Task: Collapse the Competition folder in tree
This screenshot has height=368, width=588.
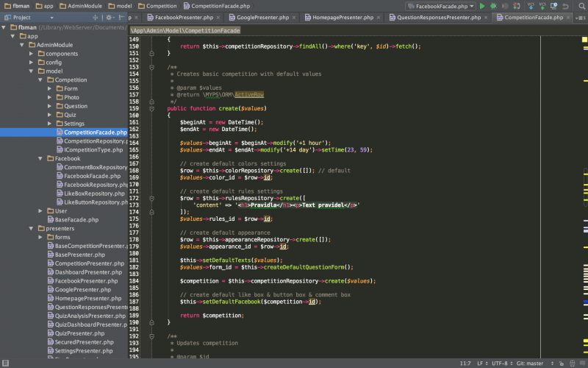Action: 40,80
